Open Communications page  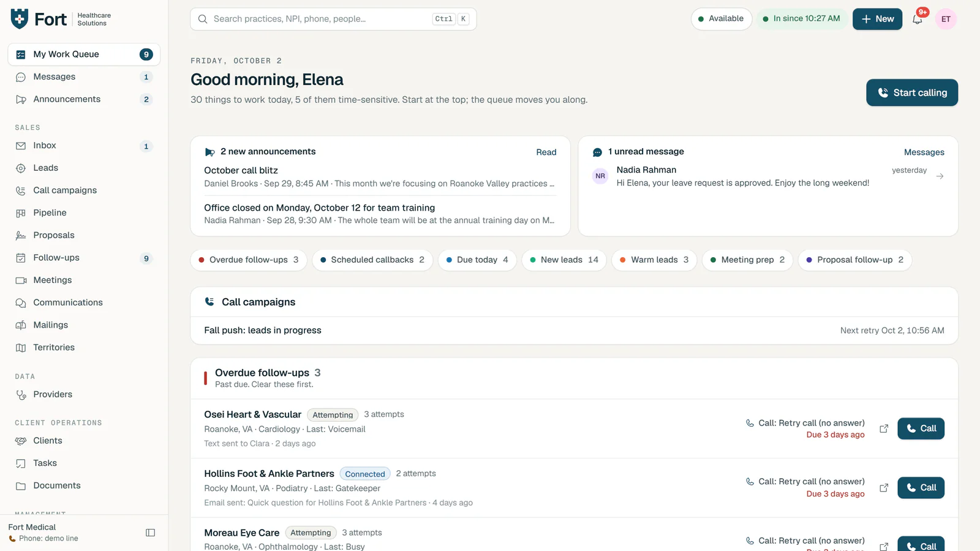[84, 302]
